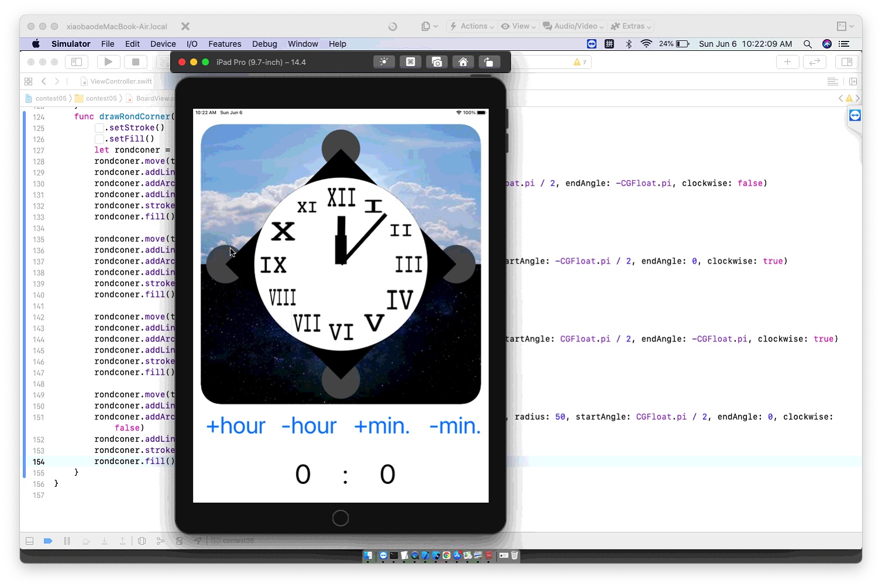Open macOS Spotlight search icon
The width and height of the screenshot is (882, 588).
pyautogui.click(x=808, y=44)
